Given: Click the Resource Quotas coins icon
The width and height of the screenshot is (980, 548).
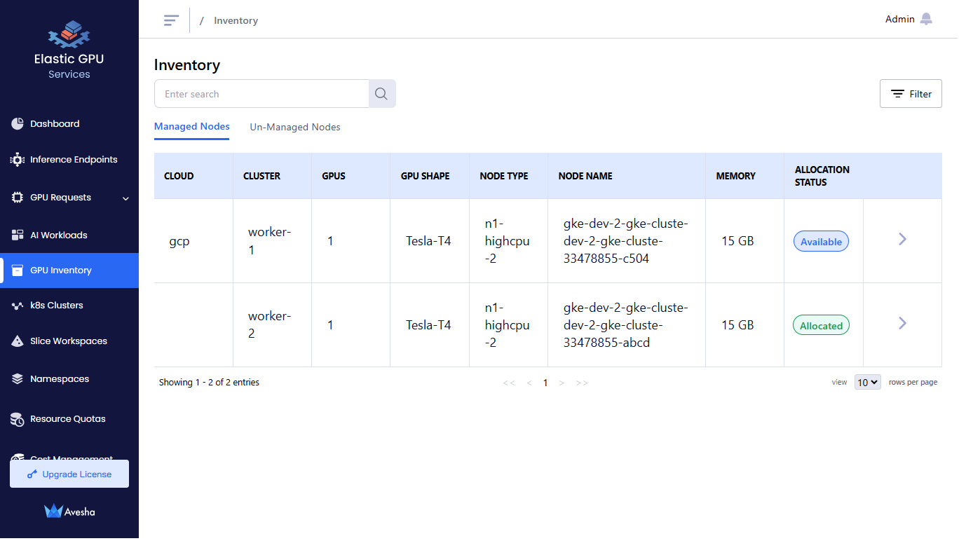Looking at the screenshot, I should pos(18,419).
